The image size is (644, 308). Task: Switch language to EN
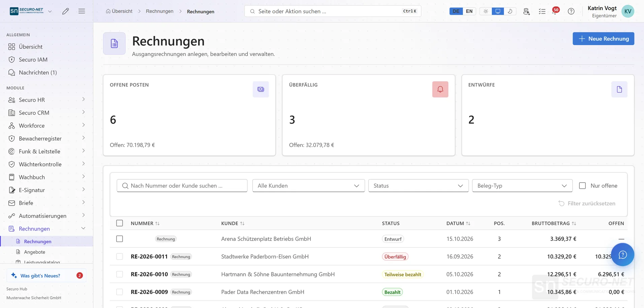pos(469,11)
